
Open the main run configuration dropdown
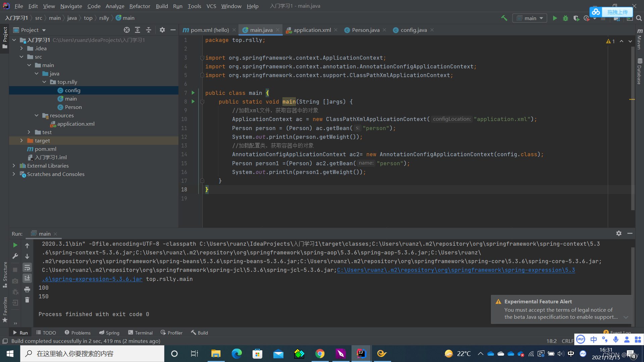[530, 18]
